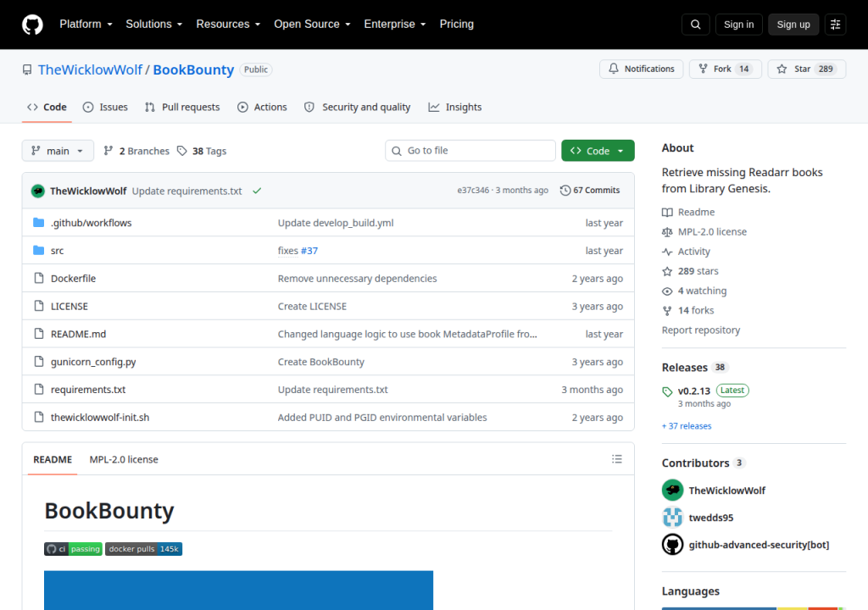
Task: Open Activity link in About sidebar
Action: pyautogui.click(x=686, y=252)
